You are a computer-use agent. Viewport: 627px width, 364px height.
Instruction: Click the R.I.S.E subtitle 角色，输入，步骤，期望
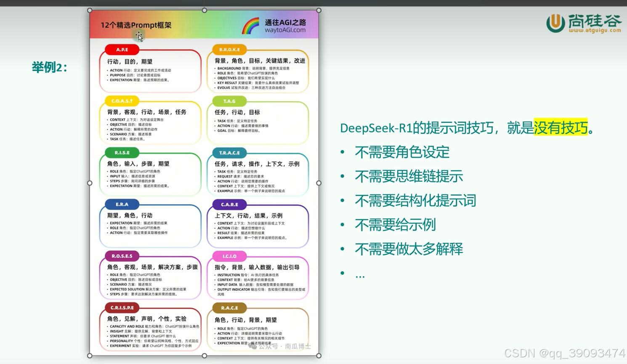138,164
